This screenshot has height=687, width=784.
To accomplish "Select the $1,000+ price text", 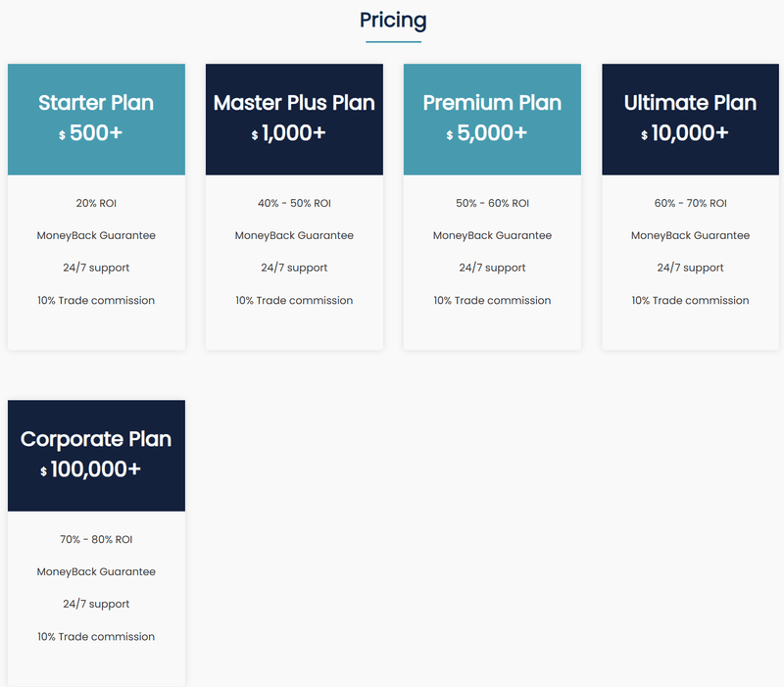I will (288, 133).
